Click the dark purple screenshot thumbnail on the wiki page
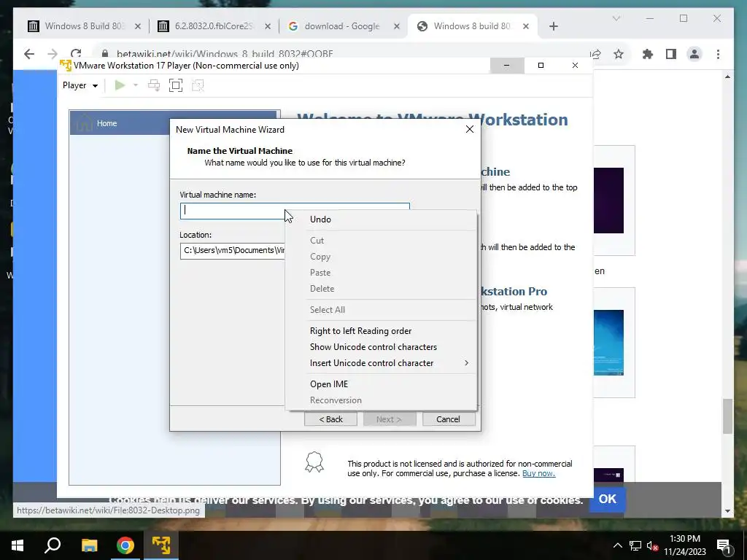Viewport: 747px width, 560px height. (608, 201)
